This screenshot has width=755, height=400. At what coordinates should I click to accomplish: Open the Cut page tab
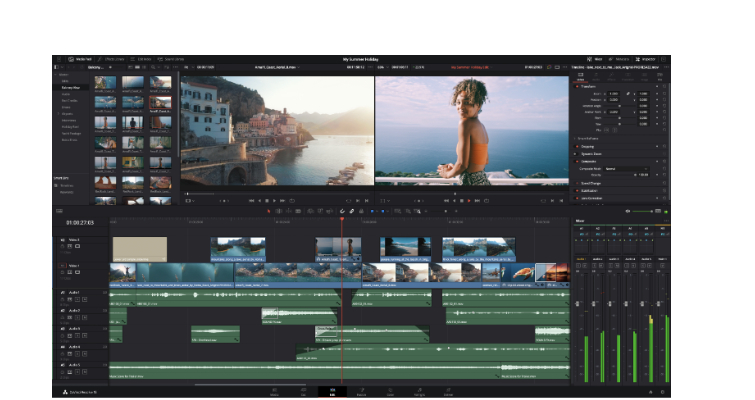tap(303, 392)
